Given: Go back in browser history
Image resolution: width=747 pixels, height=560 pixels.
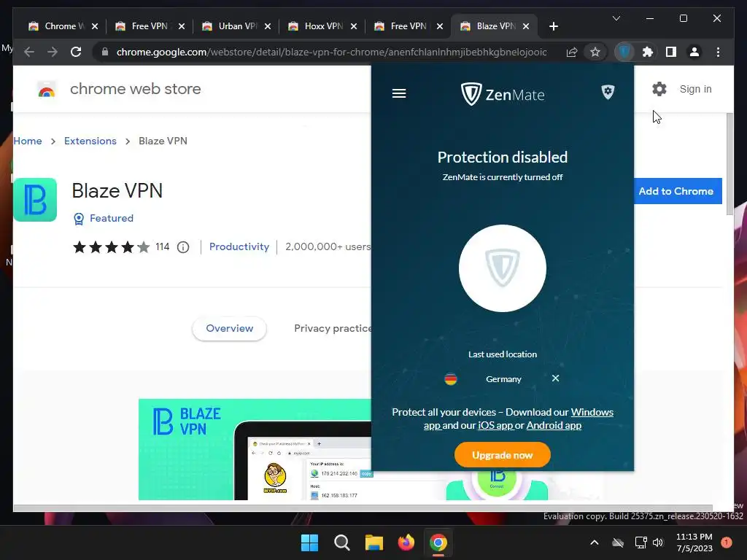Looking at the screenshot, I should [x=29, y=52].
